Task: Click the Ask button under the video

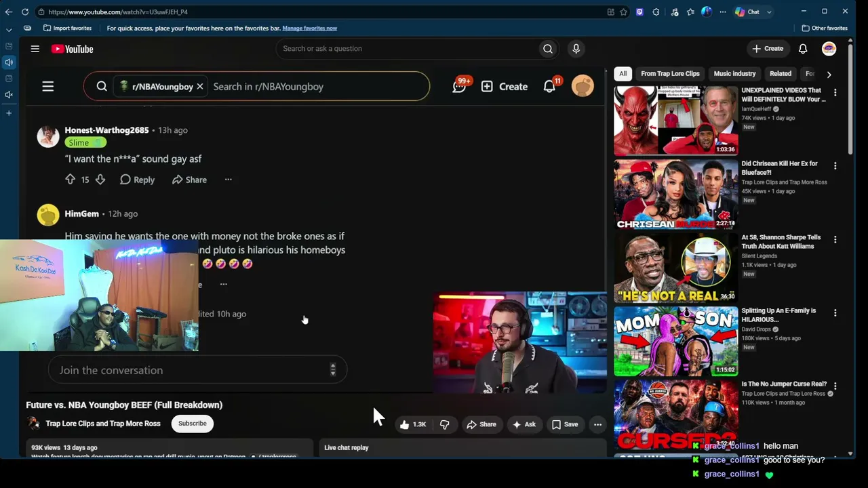Action: [524, 424]
